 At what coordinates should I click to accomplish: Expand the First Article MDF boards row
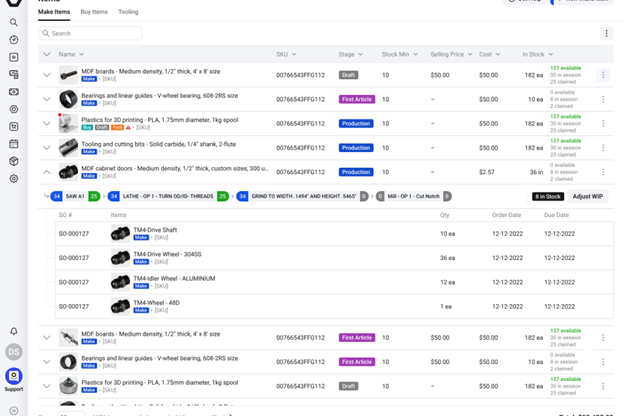pos(47,338)
